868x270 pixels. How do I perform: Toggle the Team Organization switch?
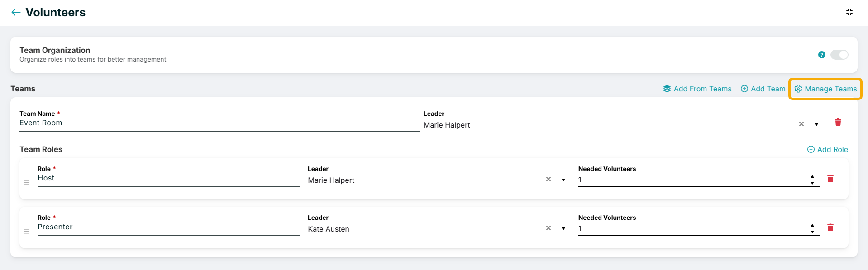[x=839, y=55]
